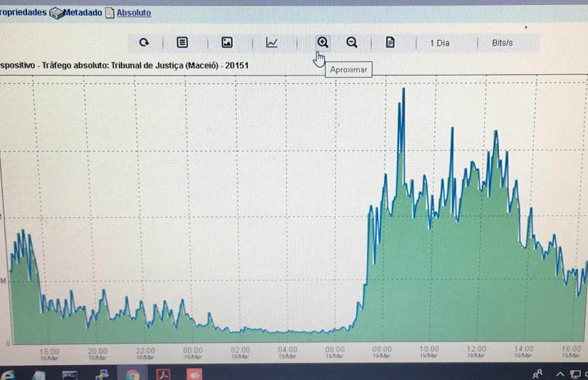Switch to the Absoluto tab
The width and height of the screenshot is (588, 380).
(134, 13)
